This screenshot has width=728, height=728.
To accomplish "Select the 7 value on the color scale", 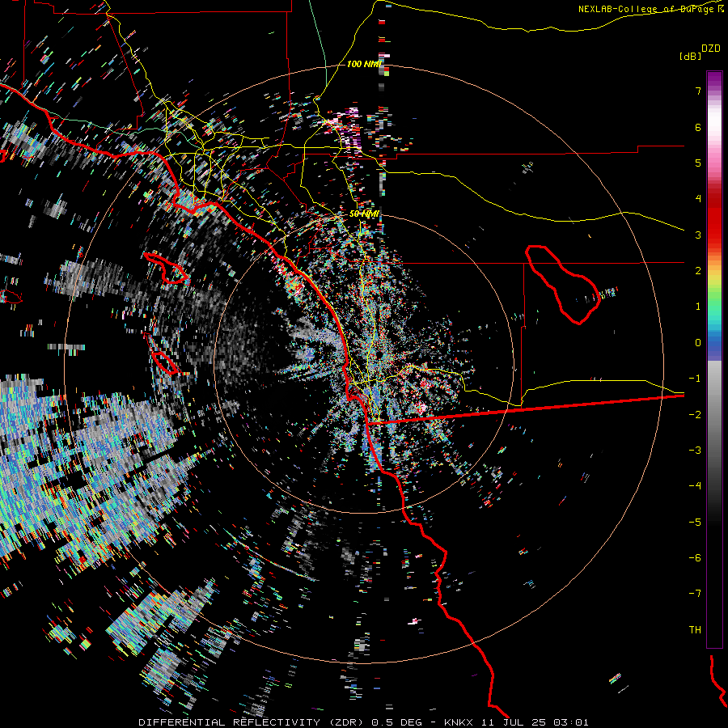I will (x=698, y=91).
